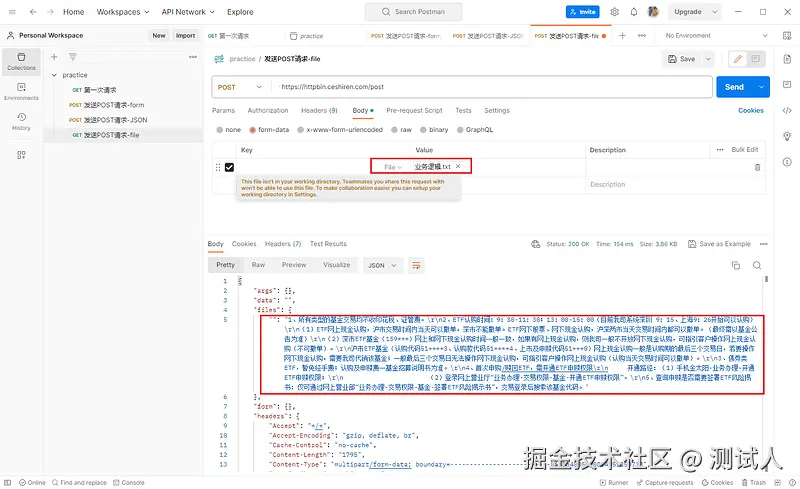Open the Environments sidebar panel

tap(21, 91)
